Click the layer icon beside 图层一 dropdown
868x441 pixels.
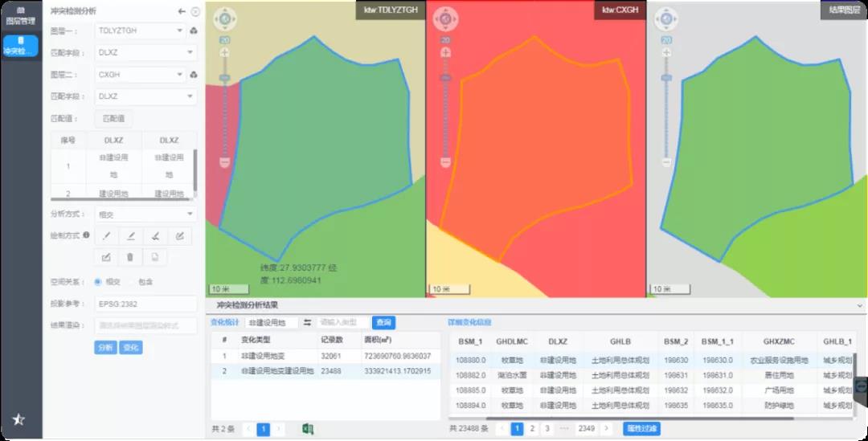click(x=194, y=31)
